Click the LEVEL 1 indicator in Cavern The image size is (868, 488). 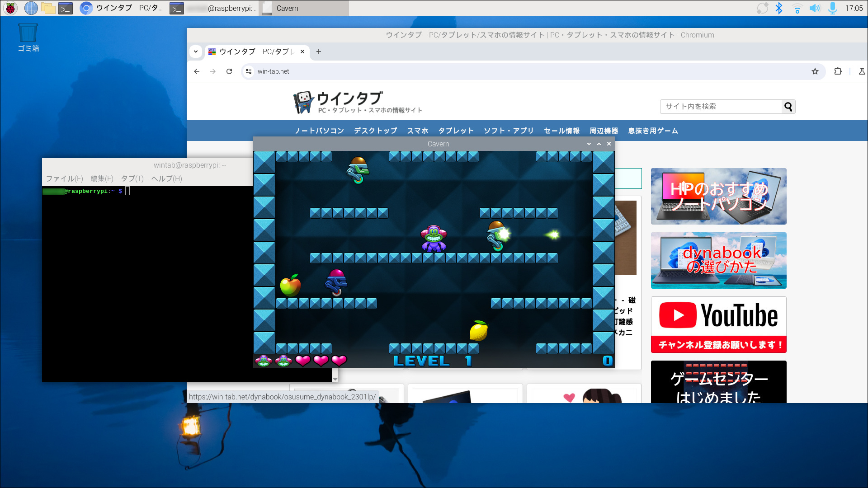(433, 361)
